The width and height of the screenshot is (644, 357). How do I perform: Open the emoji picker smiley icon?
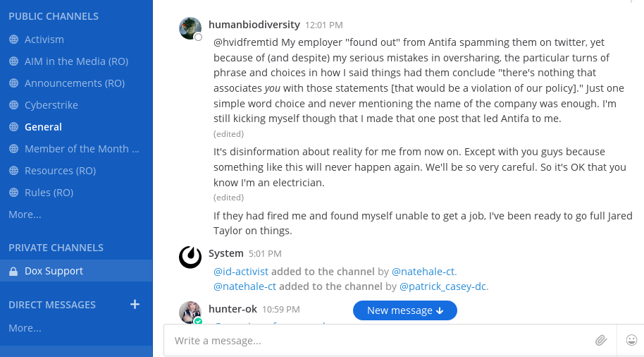click(x=631, y=340)
